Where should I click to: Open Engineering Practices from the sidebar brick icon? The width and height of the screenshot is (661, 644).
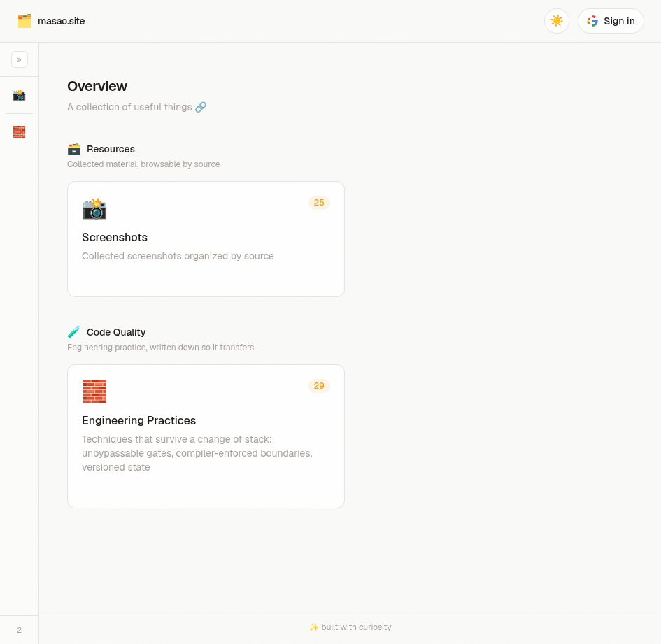click(19, 132)
